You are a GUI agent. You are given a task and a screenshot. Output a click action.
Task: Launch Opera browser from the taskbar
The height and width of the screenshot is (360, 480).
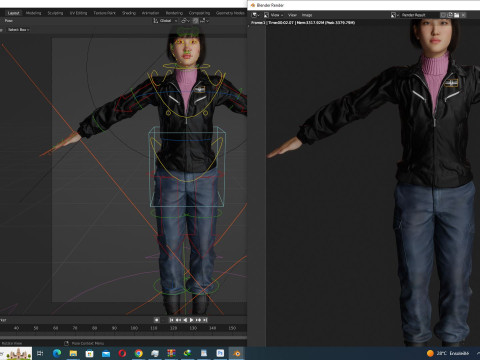[122, 353]
